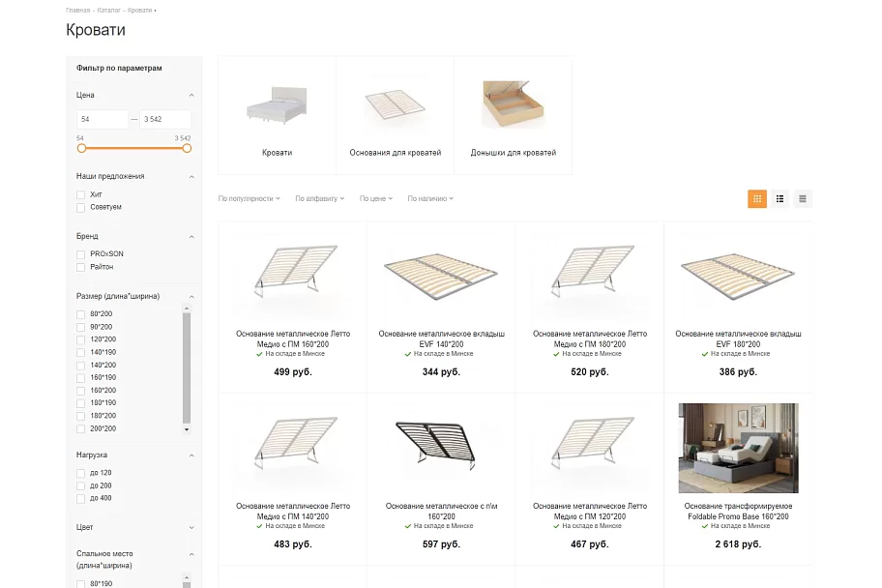
Task: Switch to list view with thumbnails icon
Action: (779, 198)
